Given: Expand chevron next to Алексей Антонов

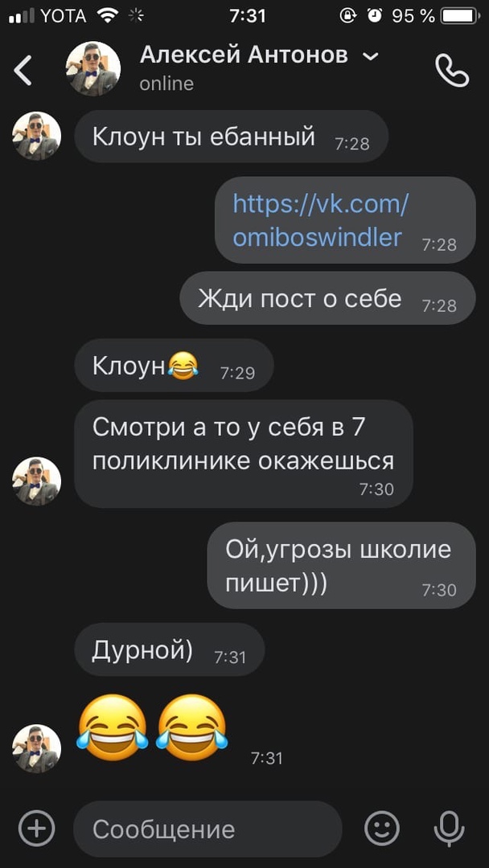Looking at the screenshot, I should pos(370,56).
